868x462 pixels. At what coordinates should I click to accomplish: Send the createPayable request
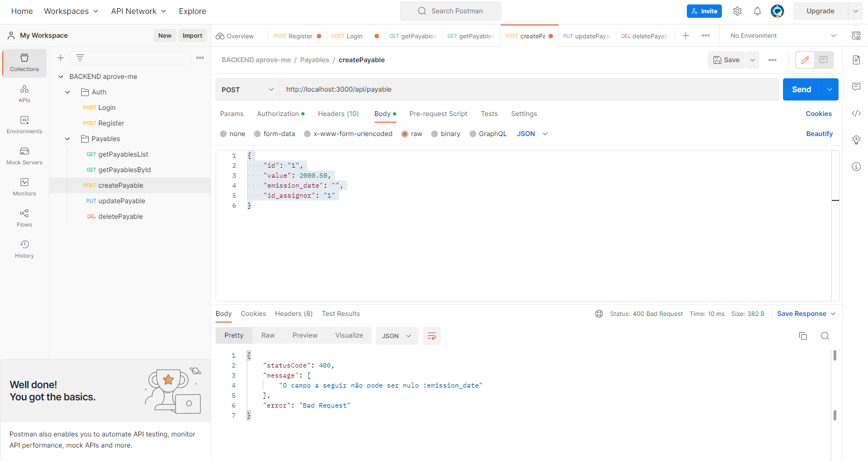[x=801, y=89]
